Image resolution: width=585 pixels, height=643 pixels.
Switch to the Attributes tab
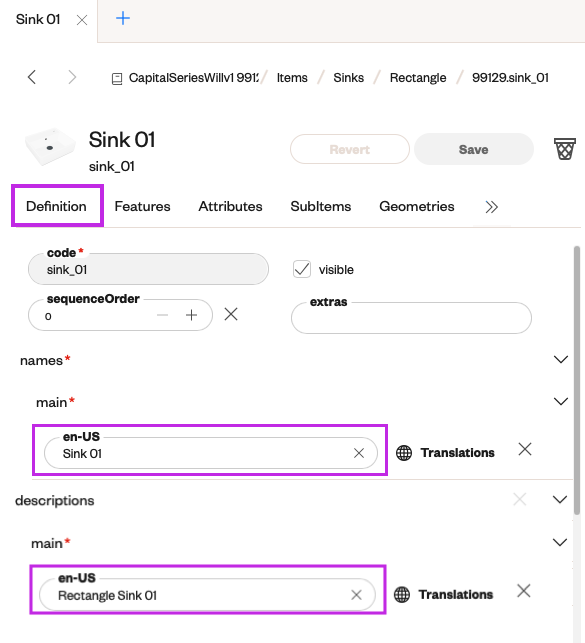(230, 206)
